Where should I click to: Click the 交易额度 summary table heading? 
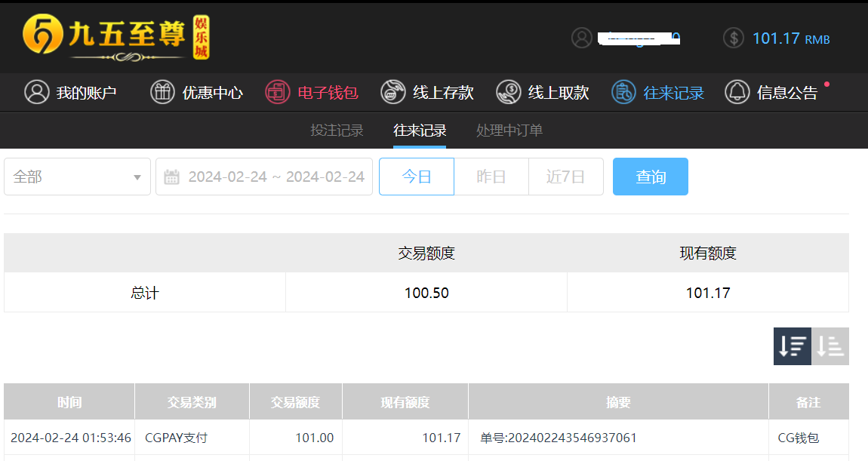point(426,253)
